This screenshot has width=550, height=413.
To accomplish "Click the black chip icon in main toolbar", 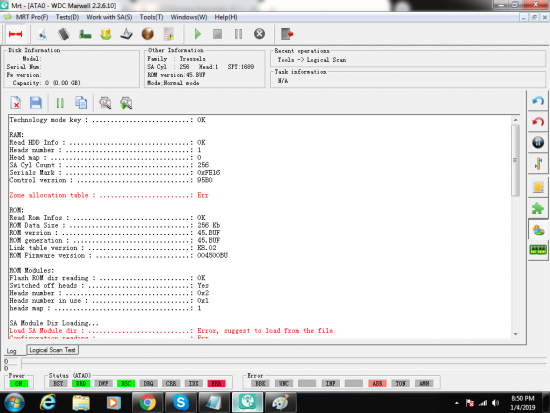I will [63, 34].
